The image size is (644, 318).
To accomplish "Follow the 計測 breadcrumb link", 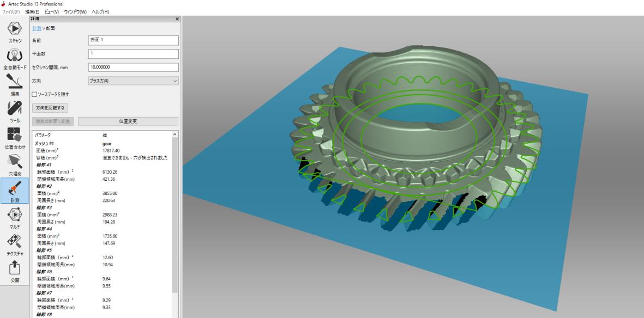I will click(x=37, y=28).
